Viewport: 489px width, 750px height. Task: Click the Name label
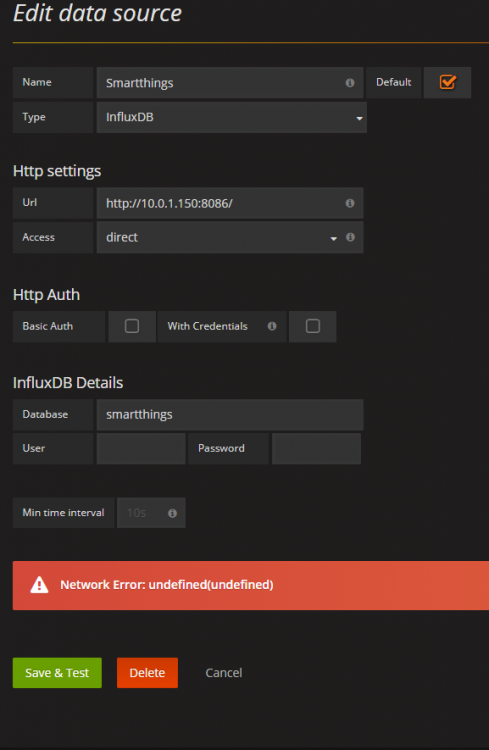coord(37,82)
